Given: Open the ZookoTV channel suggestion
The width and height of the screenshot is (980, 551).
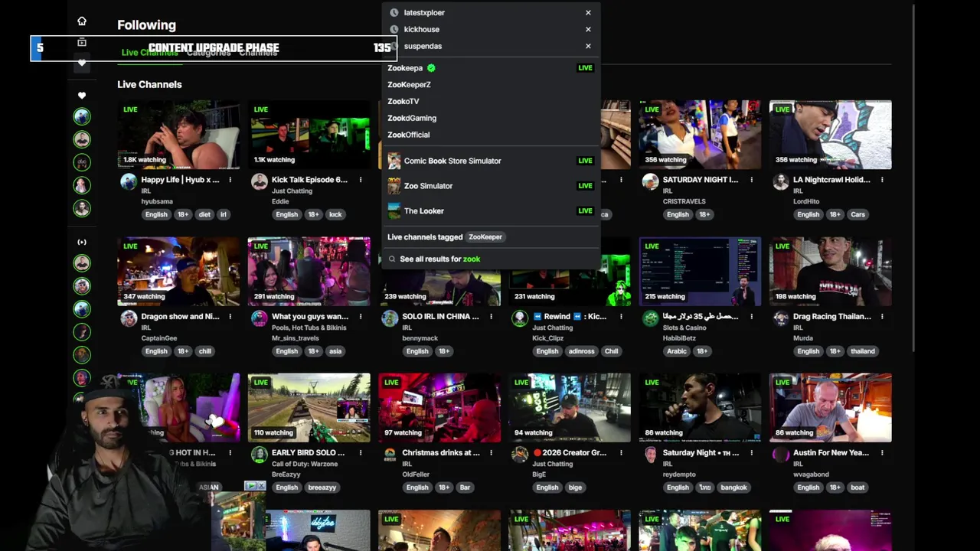Looking at the screenshot, I should 491,101.
